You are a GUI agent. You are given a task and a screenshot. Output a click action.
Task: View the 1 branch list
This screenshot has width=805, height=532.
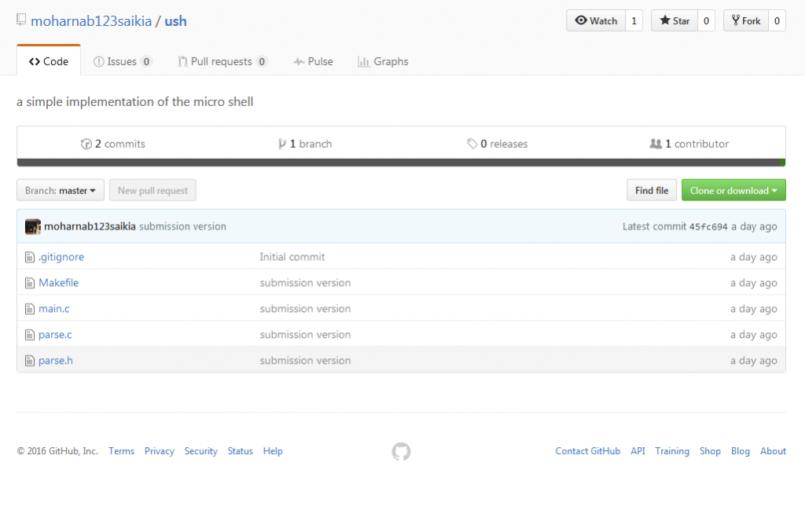tap(305, 144)
